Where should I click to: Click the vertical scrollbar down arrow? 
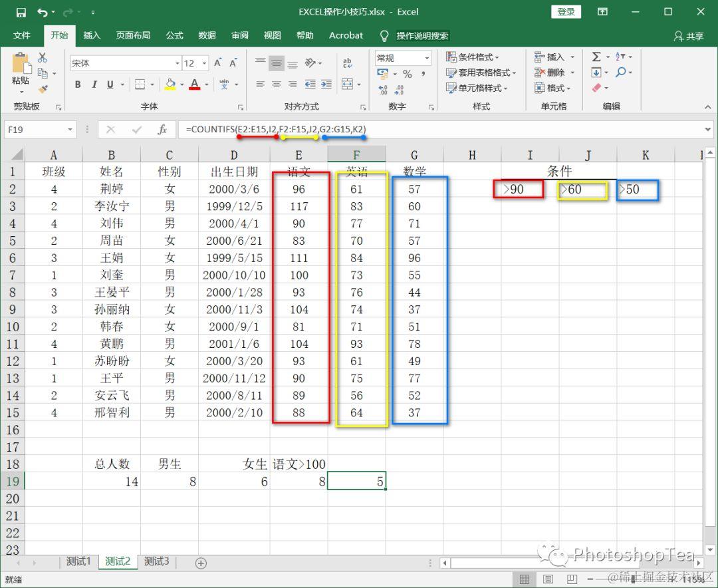710,549
